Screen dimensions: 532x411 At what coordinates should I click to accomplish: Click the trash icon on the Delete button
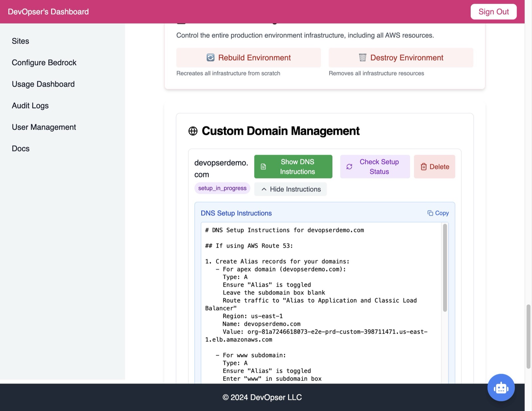coord(424,167)
